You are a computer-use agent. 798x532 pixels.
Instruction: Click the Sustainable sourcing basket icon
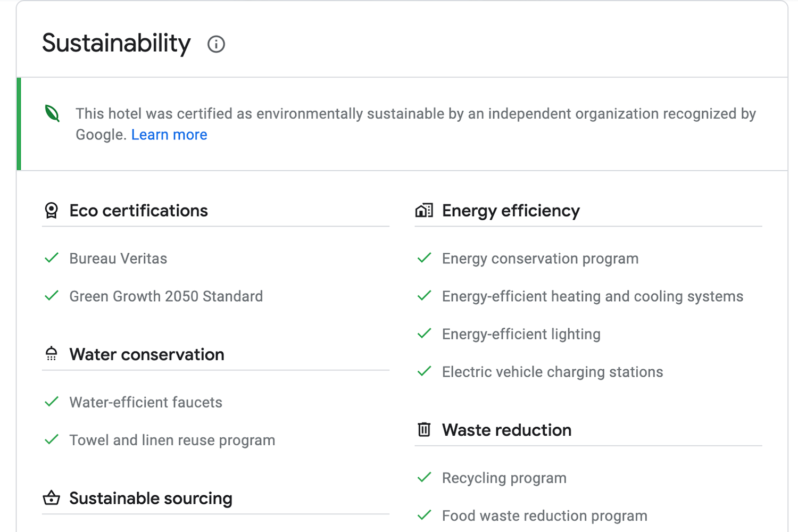point(52,498)
